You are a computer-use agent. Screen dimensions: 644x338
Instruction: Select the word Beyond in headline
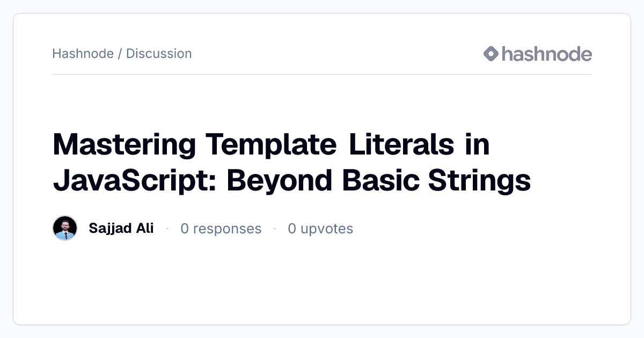point(279,180)
